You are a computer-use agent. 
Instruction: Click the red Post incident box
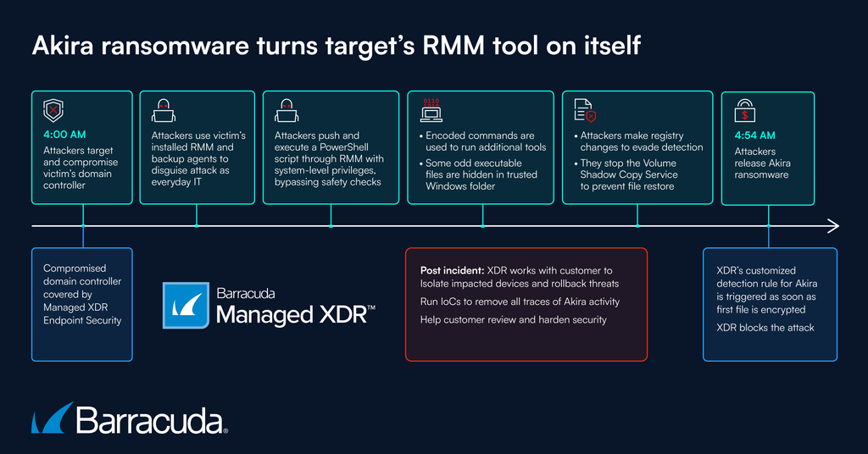pyautogui.click(x=526, y=304)
